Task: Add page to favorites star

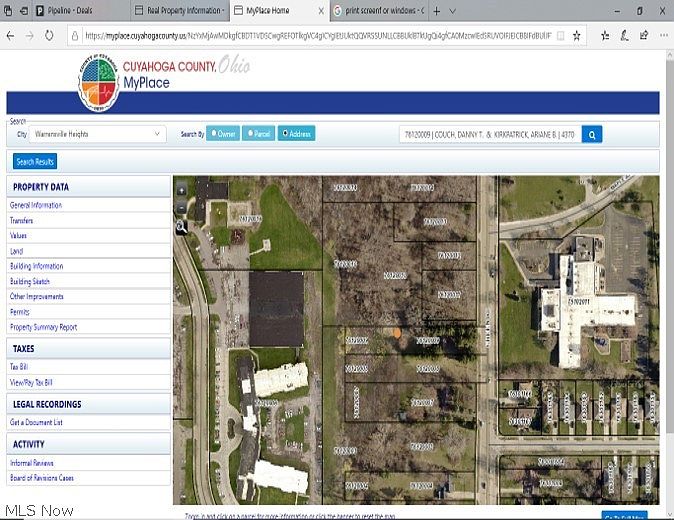Action: point(576,36)
